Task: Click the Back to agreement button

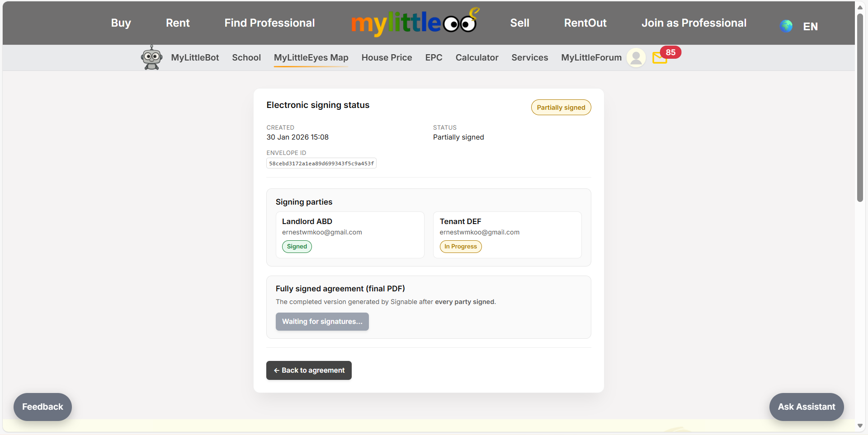Action: click(309, 370)
